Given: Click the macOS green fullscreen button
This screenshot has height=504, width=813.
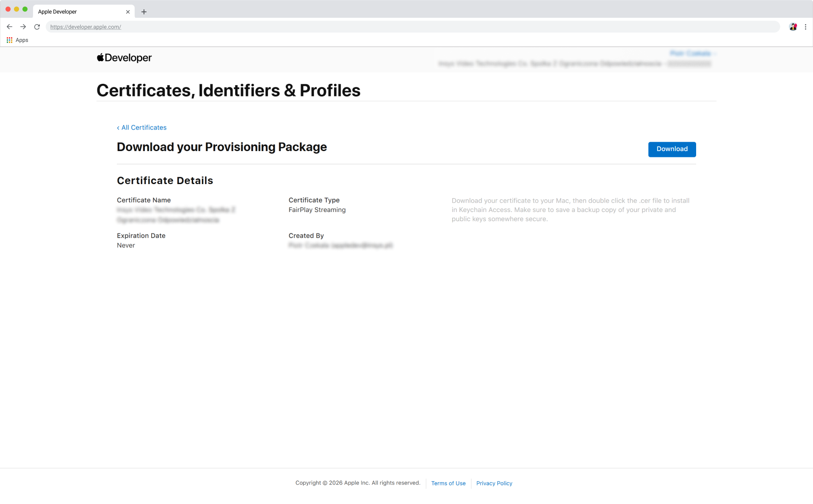Looking at the screenshot, I should 25,9.
